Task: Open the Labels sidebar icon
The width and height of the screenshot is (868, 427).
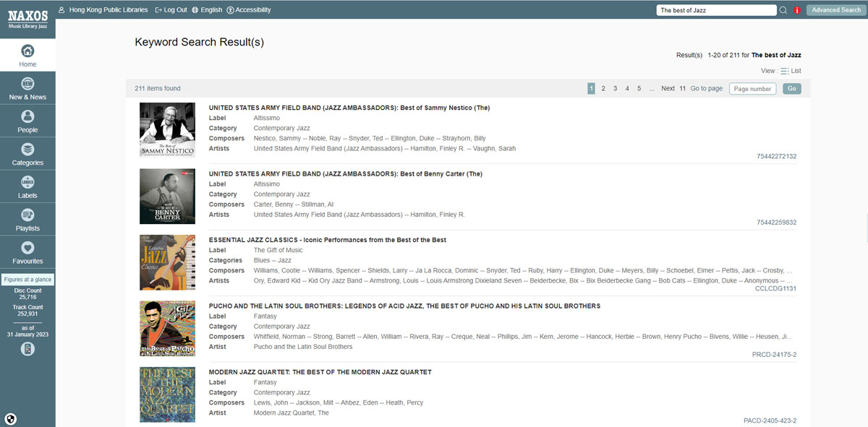Action: 27,182
